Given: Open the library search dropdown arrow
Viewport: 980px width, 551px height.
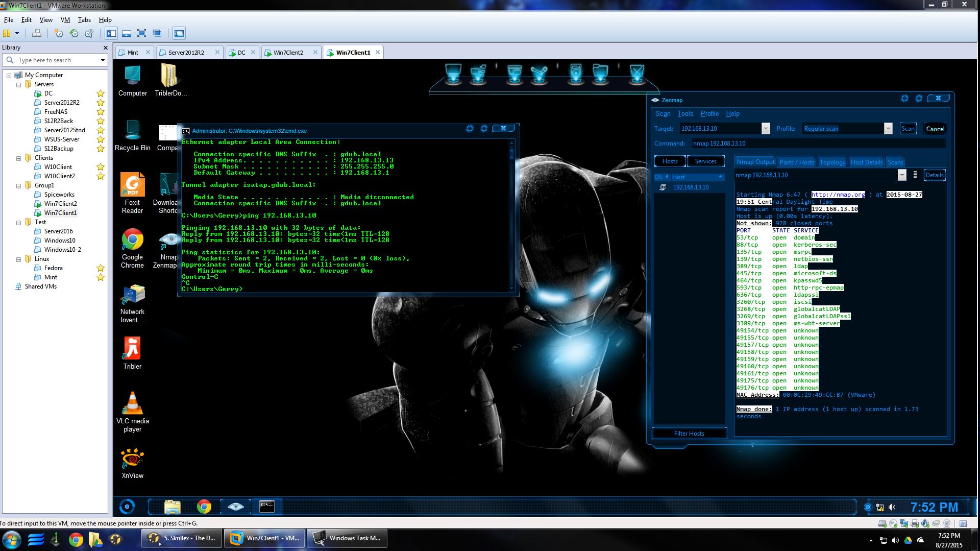Looking at the screenshot, I should click(103, 60).
